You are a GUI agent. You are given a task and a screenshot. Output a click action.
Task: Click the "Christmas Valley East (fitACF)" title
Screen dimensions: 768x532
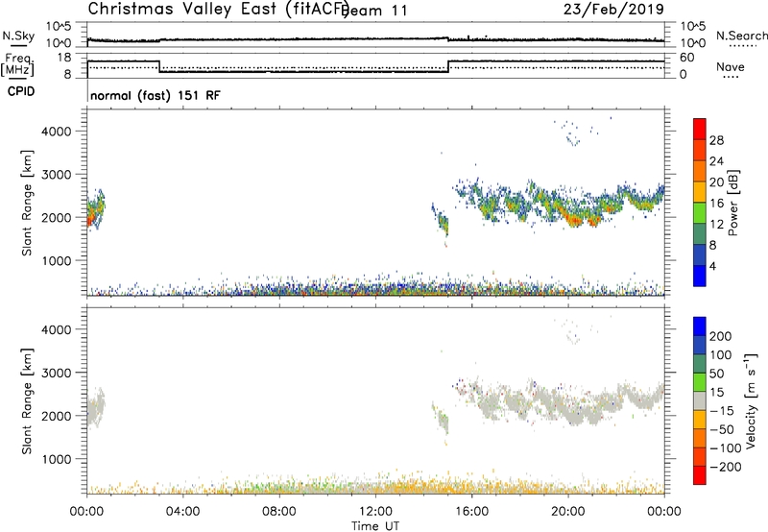[218, 9]
